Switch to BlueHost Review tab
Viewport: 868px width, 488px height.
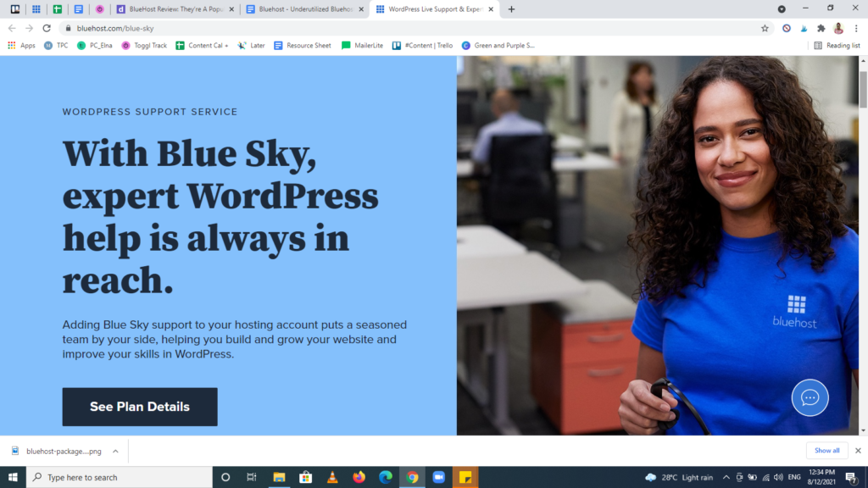point(175,8)
